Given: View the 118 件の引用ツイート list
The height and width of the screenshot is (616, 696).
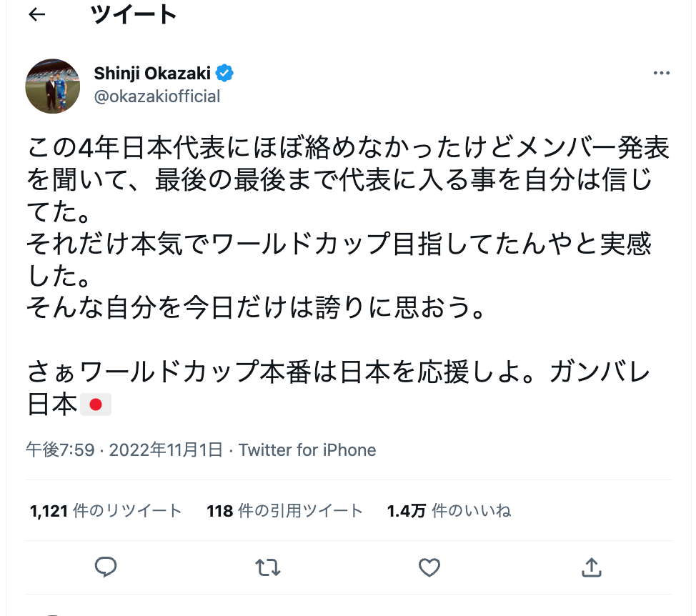Looking at the screenshot, I should [284, 511].
